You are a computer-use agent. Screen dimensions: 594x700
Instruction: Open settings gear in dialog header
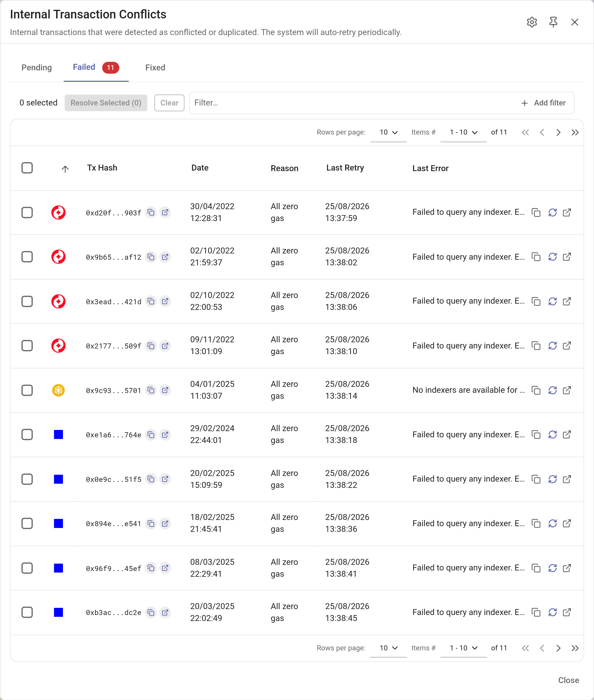[x=532, y=22]
